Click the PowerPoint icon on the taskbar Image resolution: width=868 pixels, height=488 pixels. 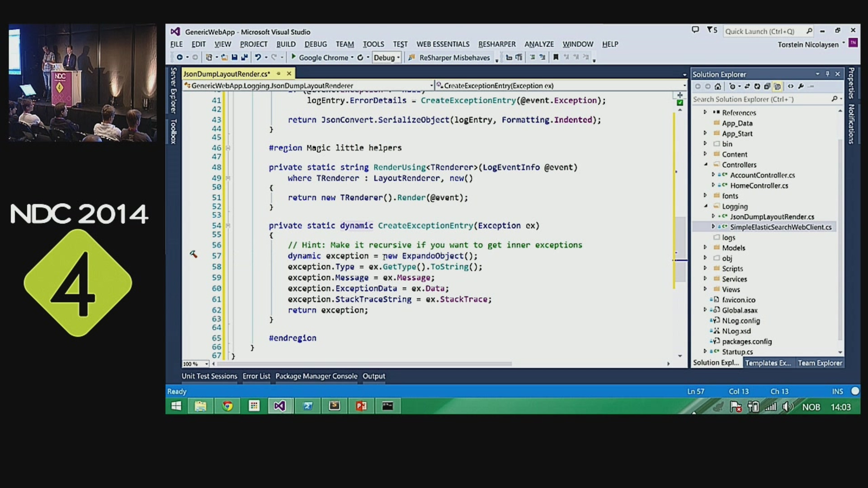point(361,406)
